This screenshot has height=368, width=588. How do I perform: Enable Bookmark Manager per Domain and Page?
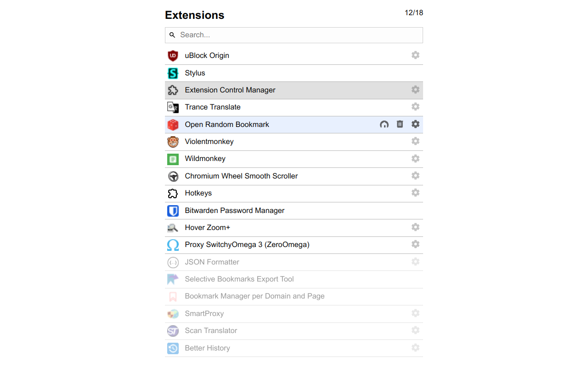tap(254, 296)
